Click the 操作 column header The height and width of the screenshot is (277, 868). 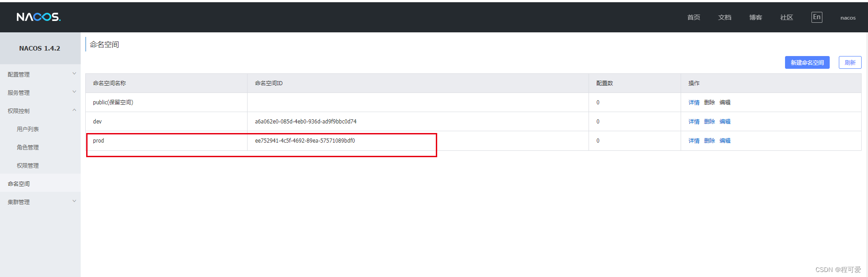coord(694,83)
